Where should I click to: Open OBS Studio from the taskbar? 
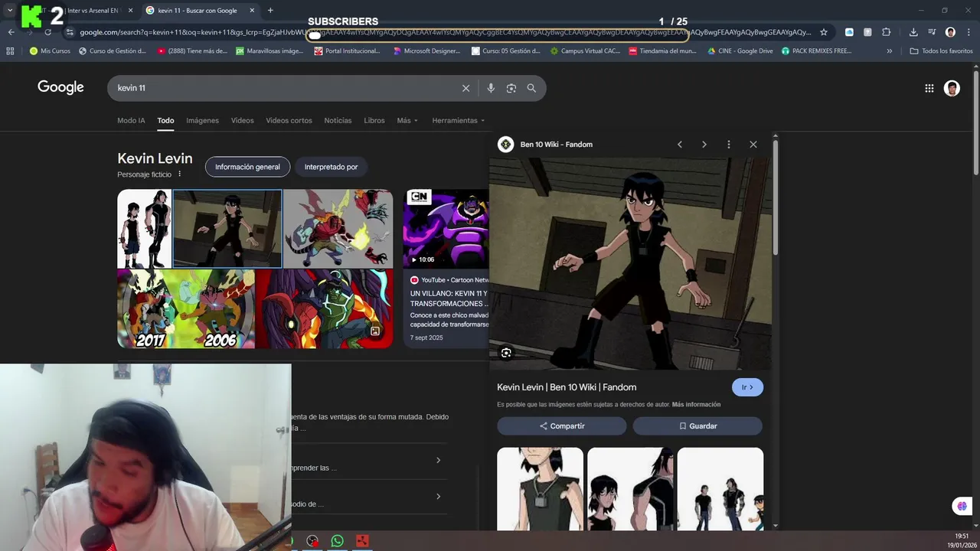312,541
